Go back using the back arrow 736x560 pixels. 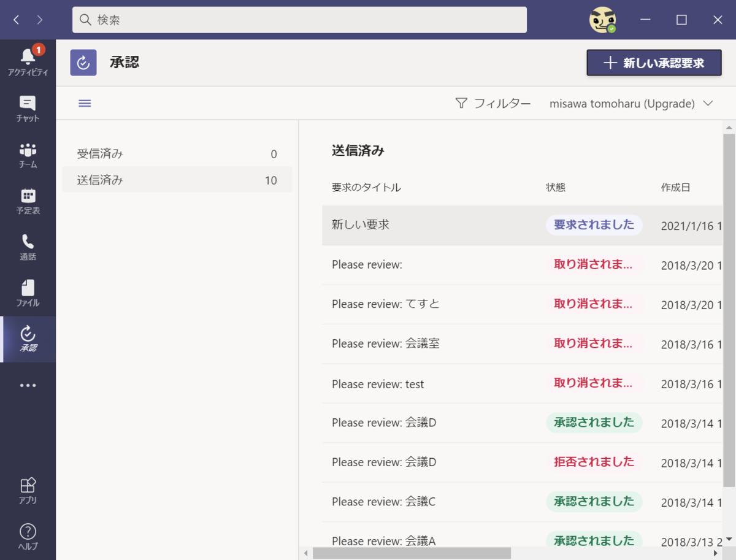pos(17,20)
